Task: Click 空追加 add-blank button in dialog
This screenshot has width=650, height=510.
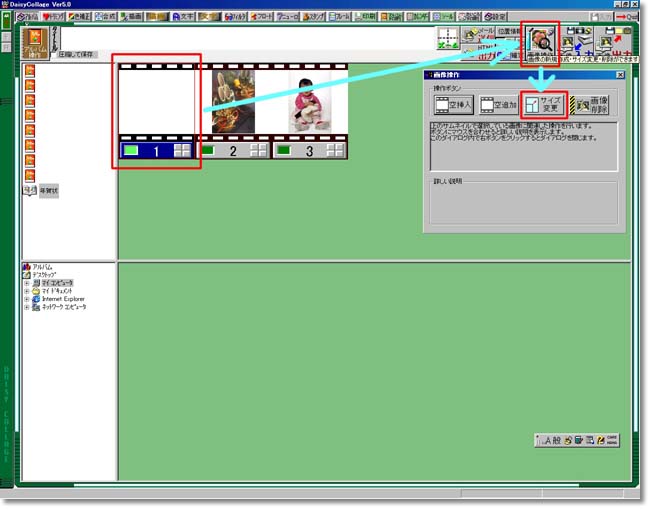Action: tap(499, 105)
